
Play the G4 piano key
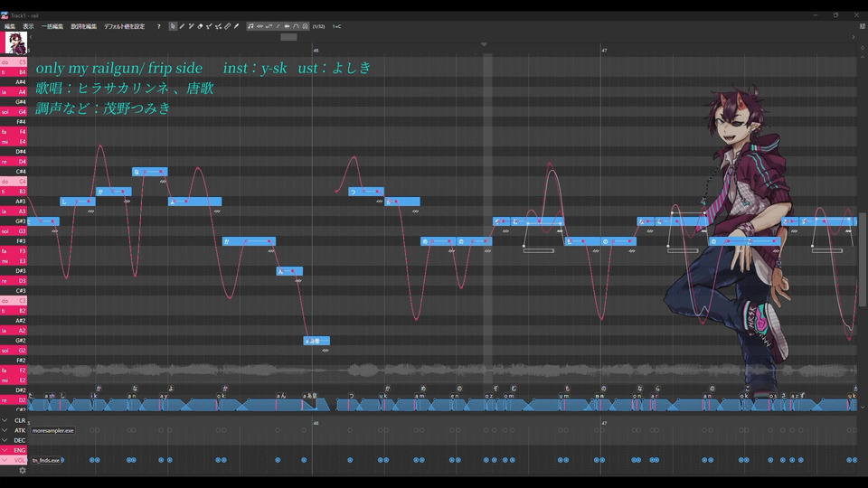point(14,112)
